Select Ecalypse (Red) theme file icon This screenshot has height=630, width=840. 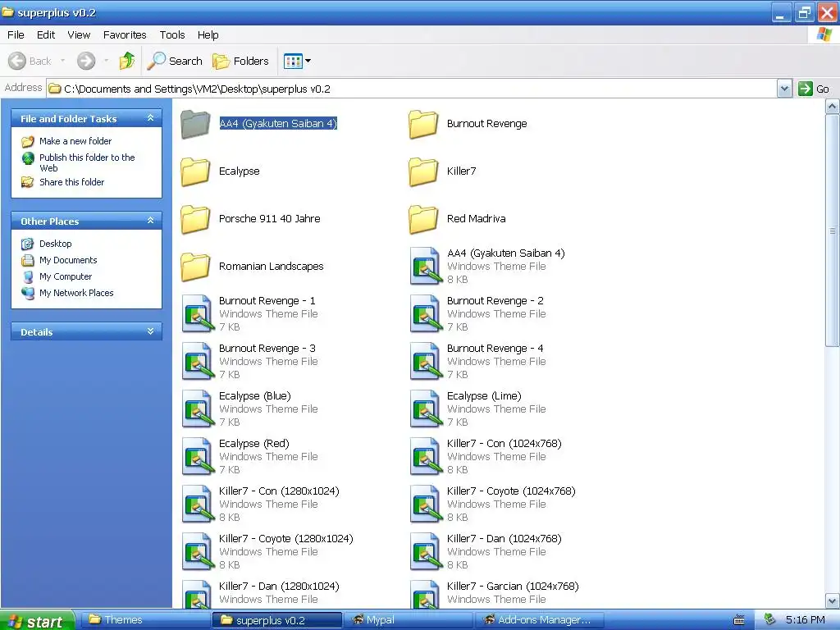(198, 456)
